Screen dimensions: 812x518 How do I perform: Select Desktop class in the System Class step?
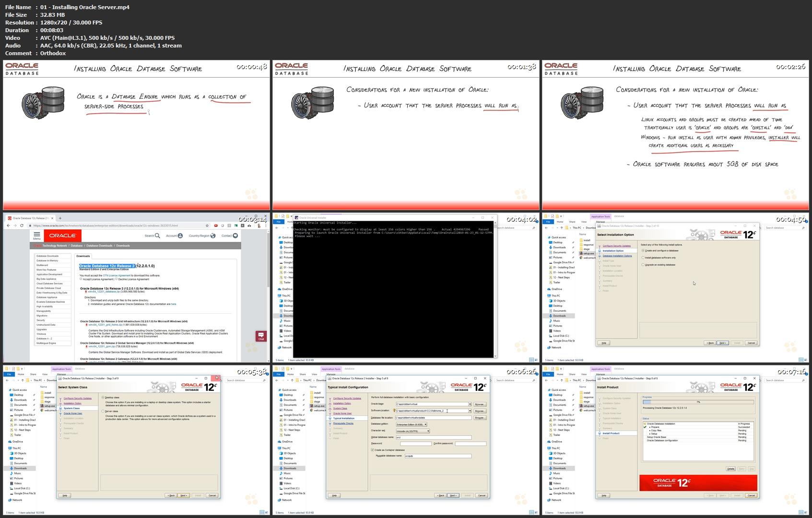click(x=103, y=398)
